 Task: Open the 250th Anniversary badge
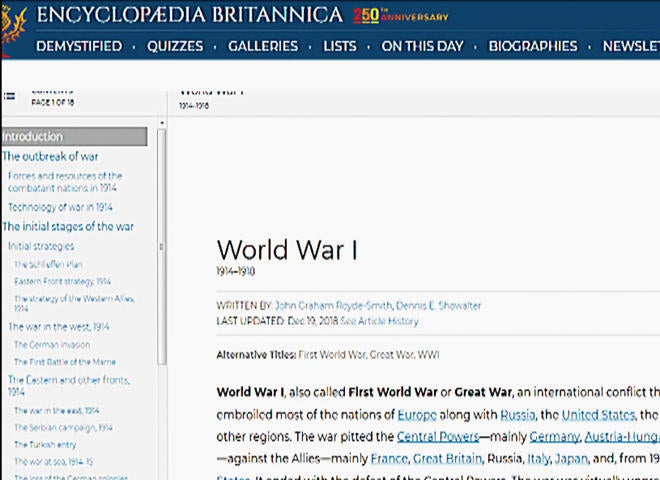[x=401, y=16]
